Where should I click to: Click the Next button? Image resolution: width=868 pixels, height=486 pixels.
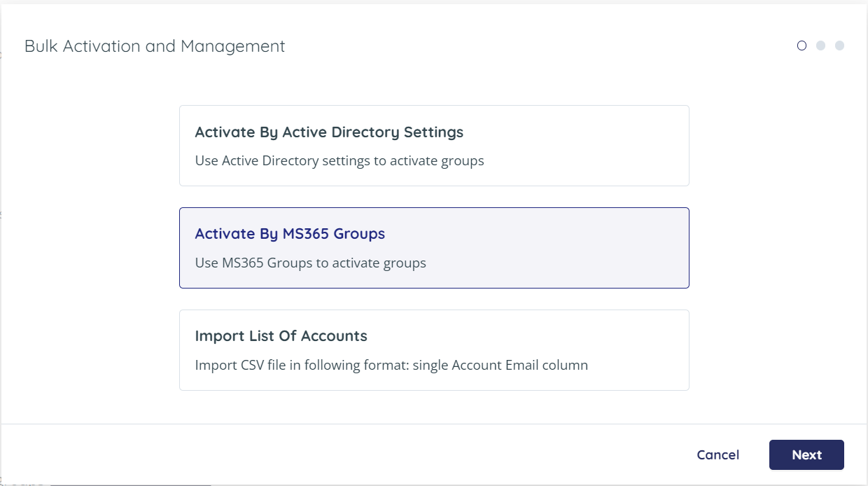pos(806,455)
